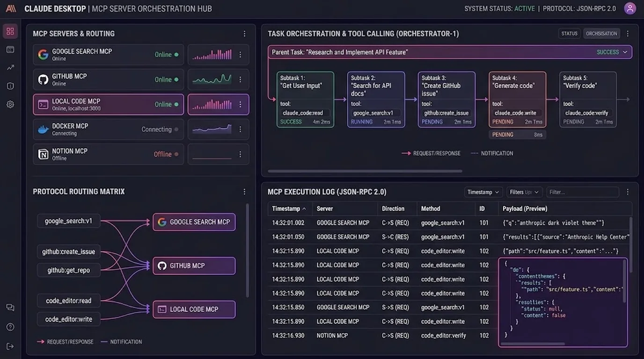Open the dashboard grid icon in sidebar
Image resolution: width=644 pixels, height=359 pixels.
[x=10, y=31]
